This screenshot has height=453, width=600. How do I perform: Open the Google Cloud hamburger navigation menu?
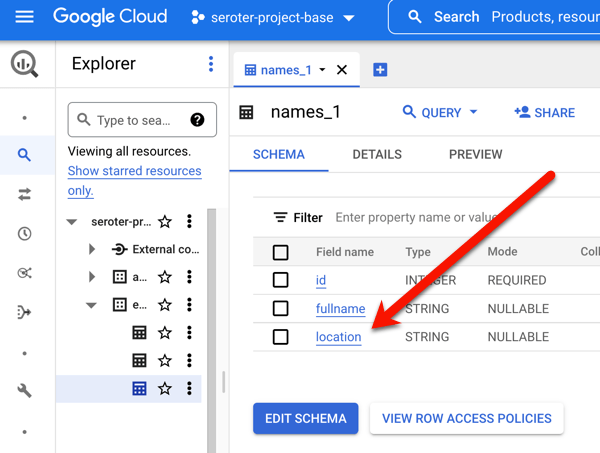(25, 17)
